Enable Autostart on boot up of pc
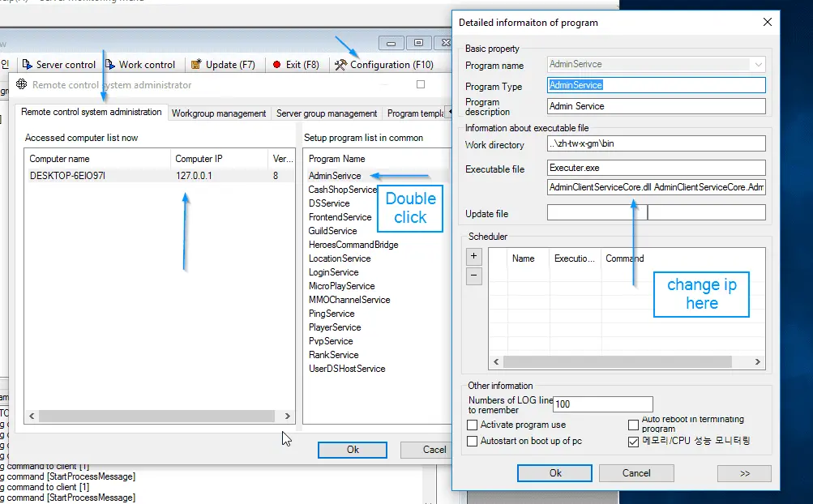 473,442
